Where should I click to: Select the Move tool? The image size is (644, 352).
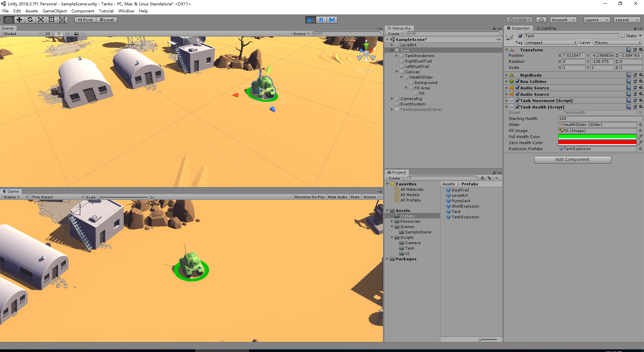[x=19, y=19]
